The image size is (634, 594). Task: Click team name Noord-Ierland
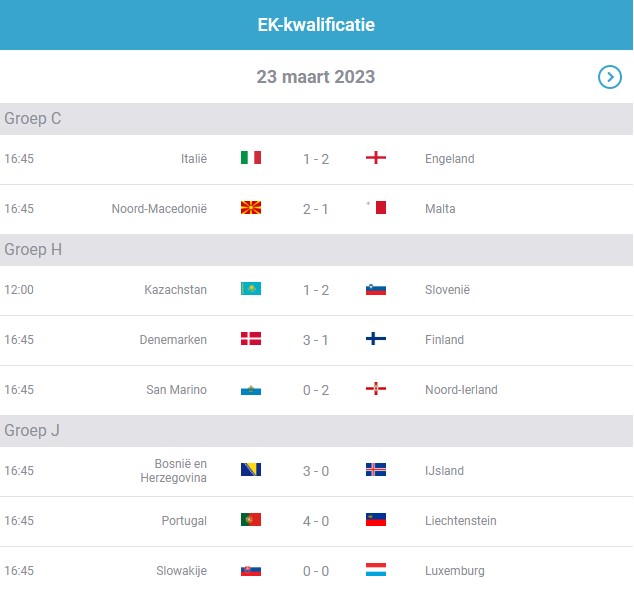pyautogui.click(x=461, y=390)
